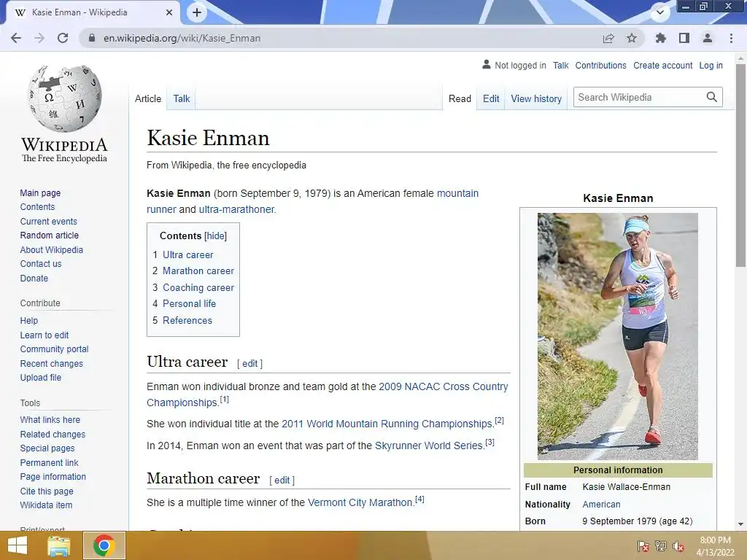Bookmark this page with the star icon
The width and height of the screenshot is (747, 560).
click(632, 38)
